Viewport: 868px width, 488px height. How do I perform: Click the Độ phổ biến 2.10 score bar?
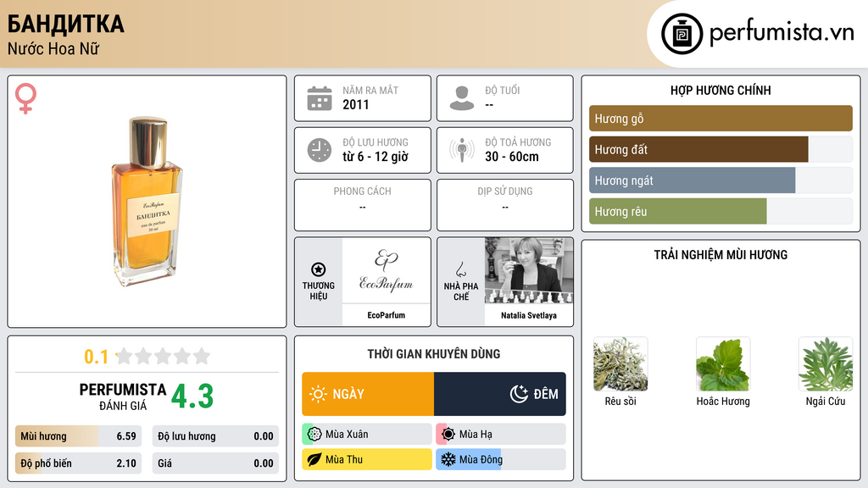click(x=78, y=463)
